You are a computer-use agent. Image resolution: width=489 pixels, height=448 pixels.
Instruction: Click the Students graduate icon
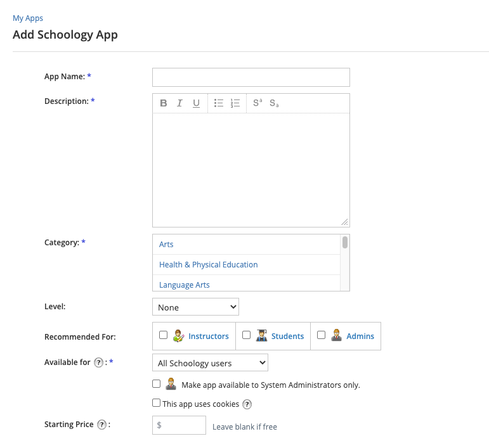[261, 336]
